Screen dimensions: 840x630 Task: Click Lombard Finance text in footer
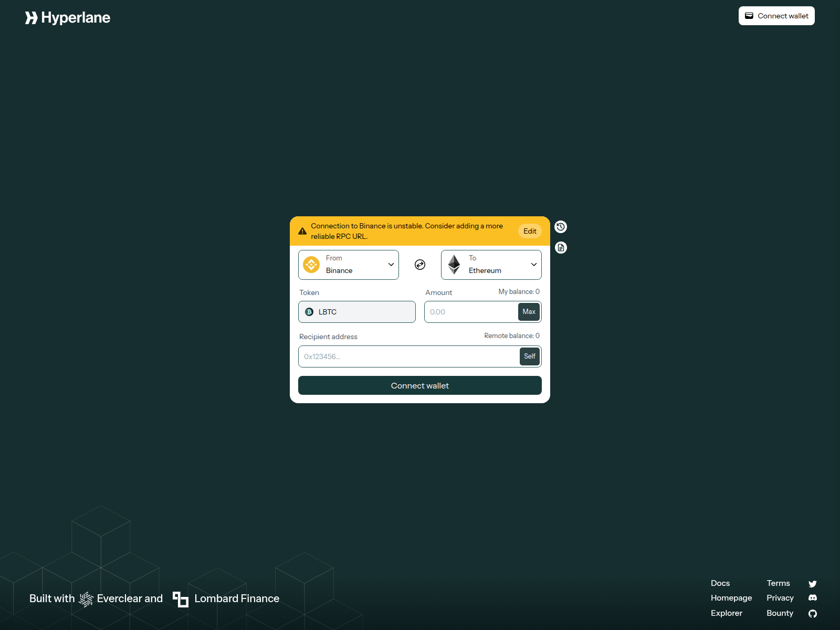pos(237,598)
